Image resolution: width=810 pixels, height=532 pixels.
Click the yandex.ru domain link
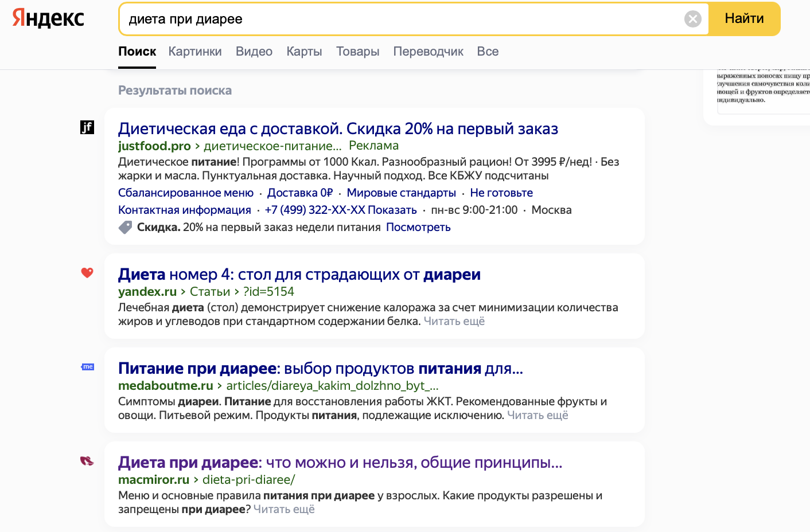point(147,292)
